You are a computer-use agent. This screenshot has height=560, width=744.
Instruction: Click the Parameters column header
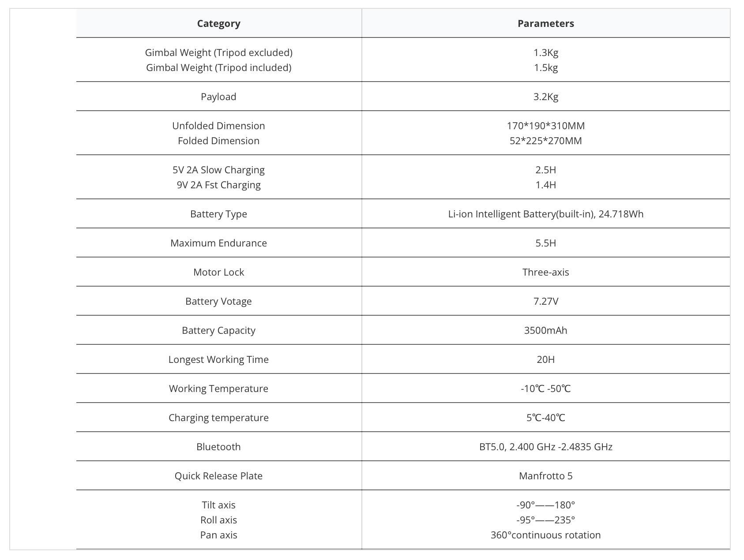(x=545, y=24)
